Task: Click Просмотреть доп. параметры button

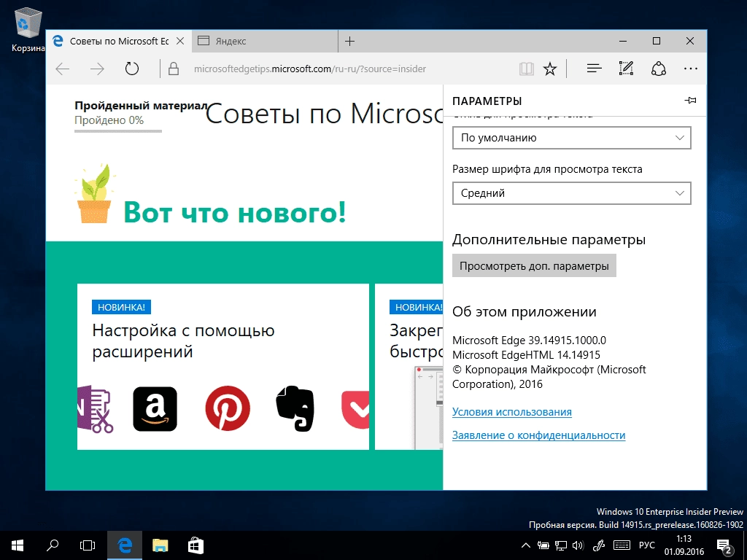Action: [534, 265]
